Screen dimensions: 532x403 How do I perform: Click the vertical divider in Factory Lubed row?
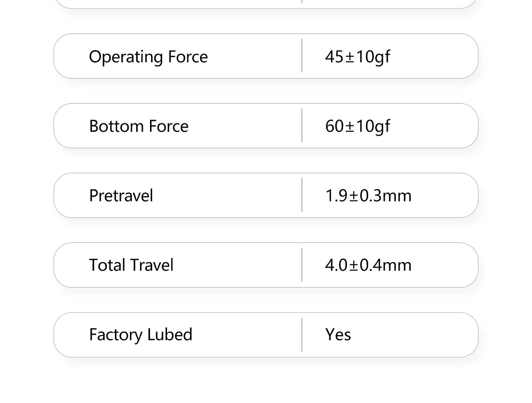click(302, 334)
